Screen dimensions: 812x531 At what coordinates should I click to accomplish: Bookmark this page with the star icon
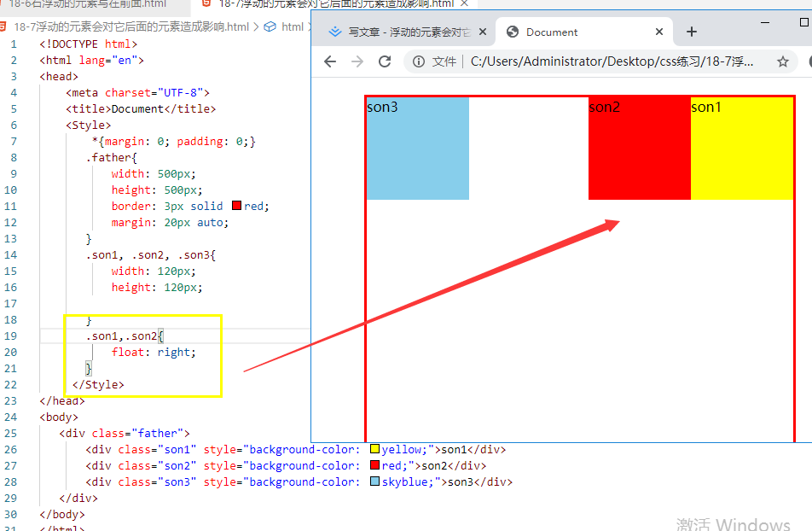pyautogui.click(x=782, y=61)
